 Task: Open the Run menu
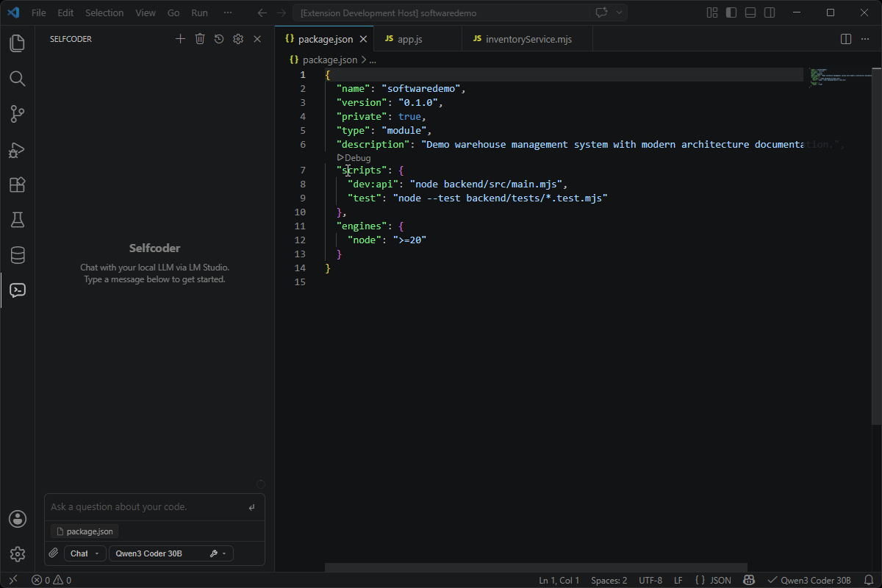(199, 12)
